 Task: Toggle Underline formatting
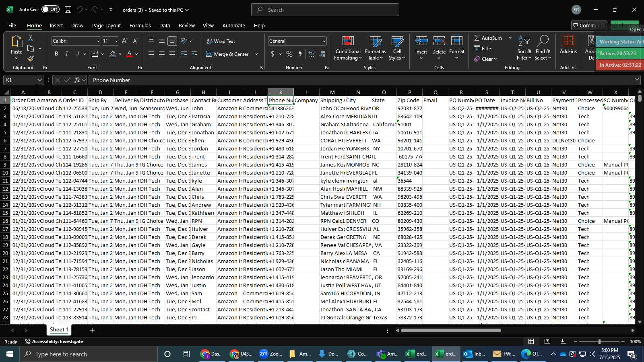click(x=77, y=54)
